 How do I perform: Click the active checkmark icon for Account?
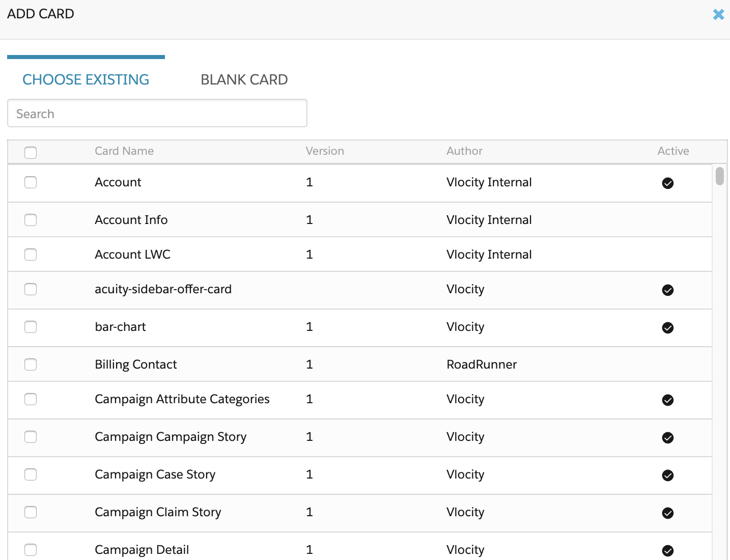click(x=668, y=183)
